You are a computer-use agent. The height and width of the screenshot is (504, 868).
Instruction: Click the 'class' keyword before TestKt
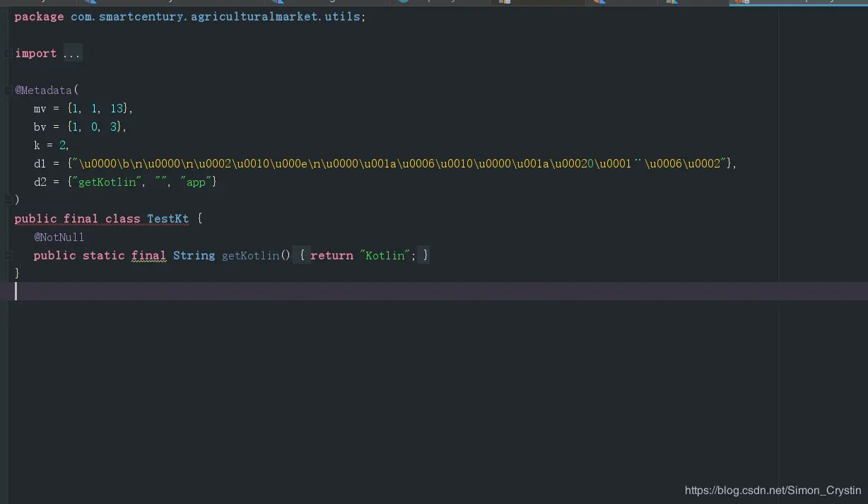123,218
